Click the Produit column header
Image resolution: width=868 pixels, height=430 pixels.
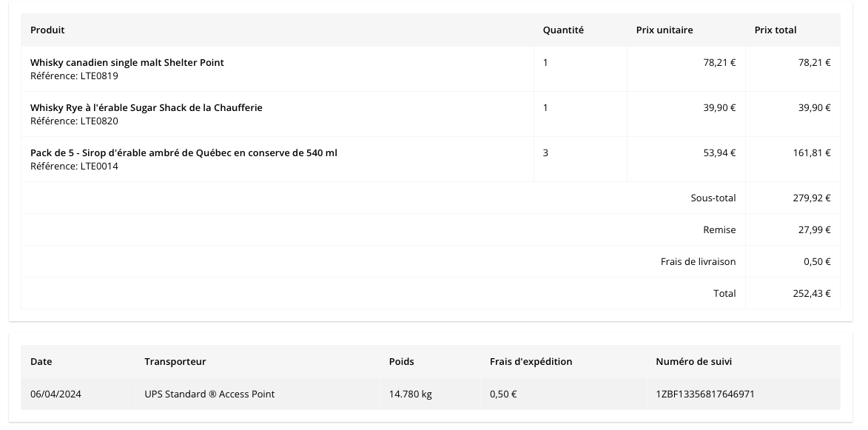pyautogui.click(x=47, y=30)
